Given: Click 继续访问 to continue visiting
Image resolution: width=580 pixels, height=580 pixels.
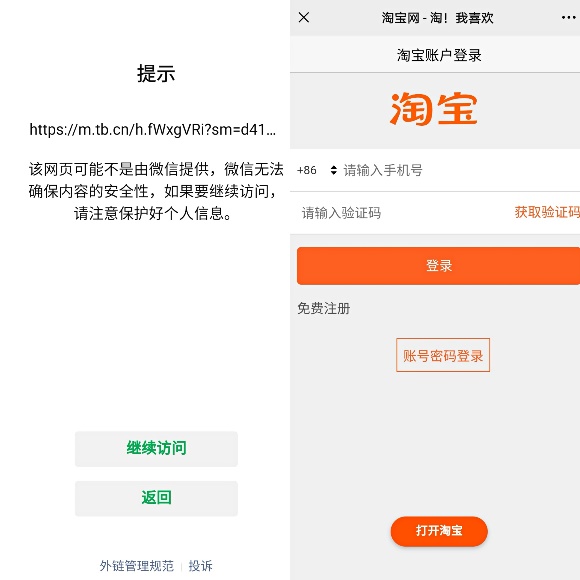Looking at the screenshot, I should tap(156, 449).
